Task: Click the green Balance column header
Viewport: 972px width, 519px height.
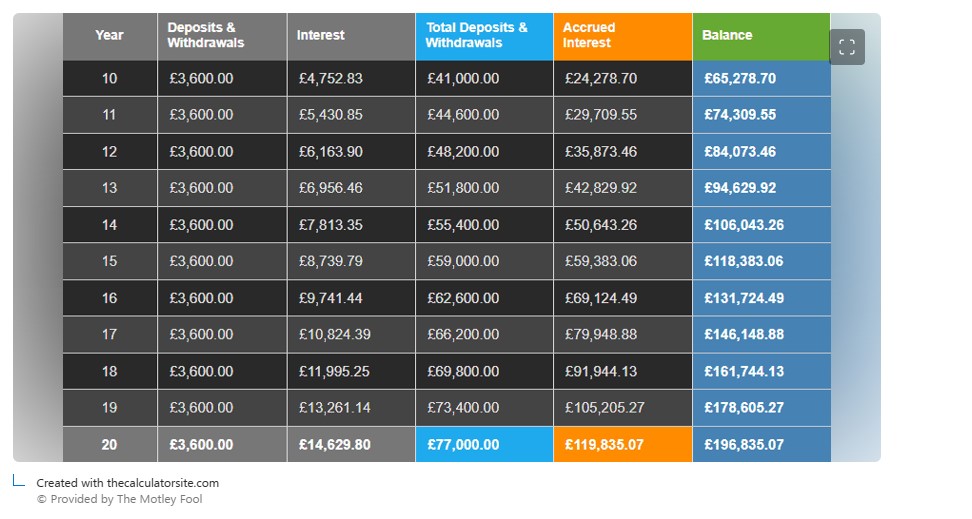Action: click(727, 35)
